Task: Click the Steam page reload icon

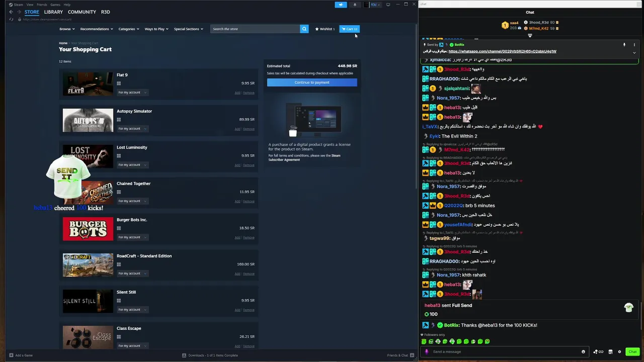Action: point(12,20)
